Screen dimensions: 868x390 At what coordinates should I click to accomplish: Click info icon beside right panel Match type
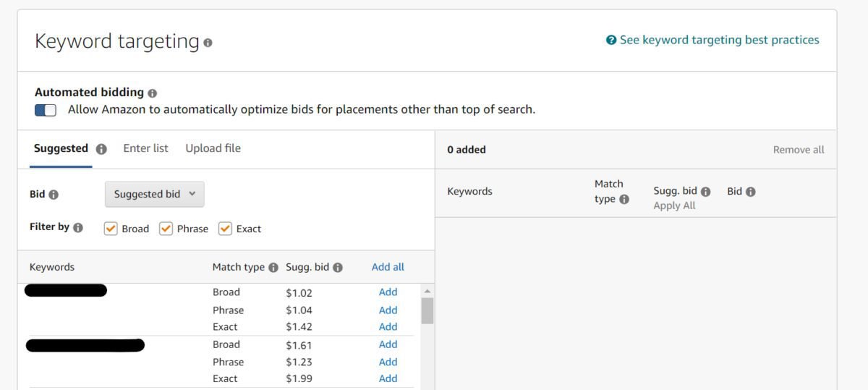(x=624, y=200)
